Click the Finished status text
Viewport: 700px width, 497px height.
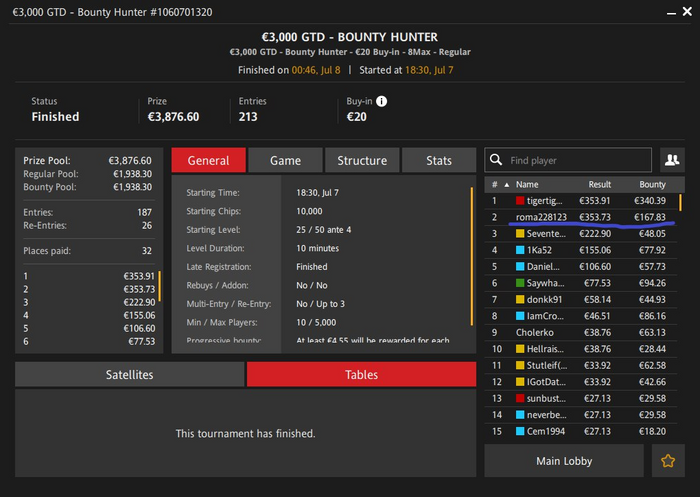pos(55,117)
